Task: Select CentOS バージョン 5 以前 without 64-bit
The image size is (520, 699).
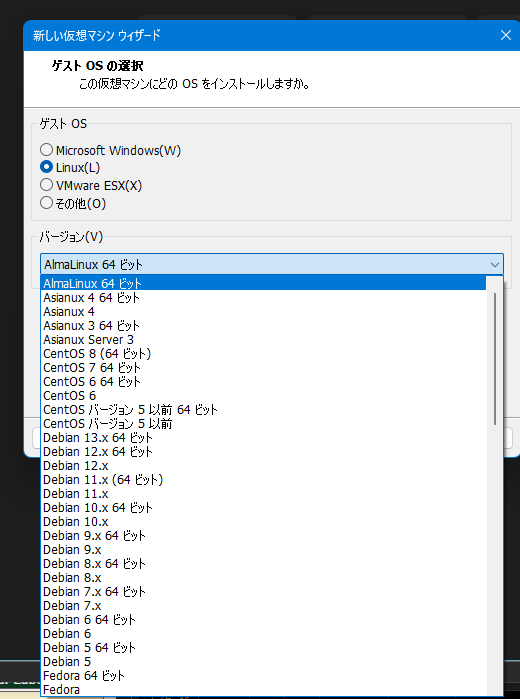Action: tap(263, 424)
